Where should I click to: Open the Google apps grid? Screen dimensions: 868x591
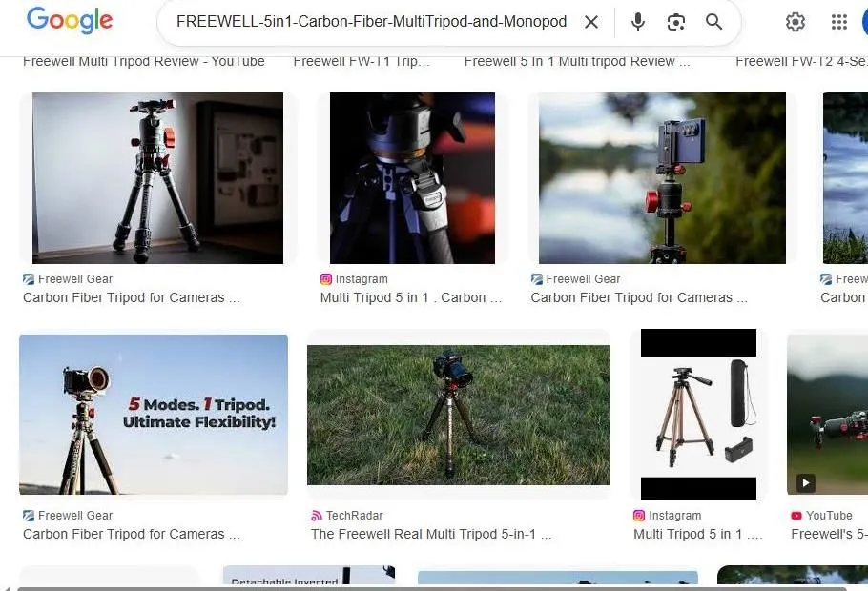[x=838, y=21]
